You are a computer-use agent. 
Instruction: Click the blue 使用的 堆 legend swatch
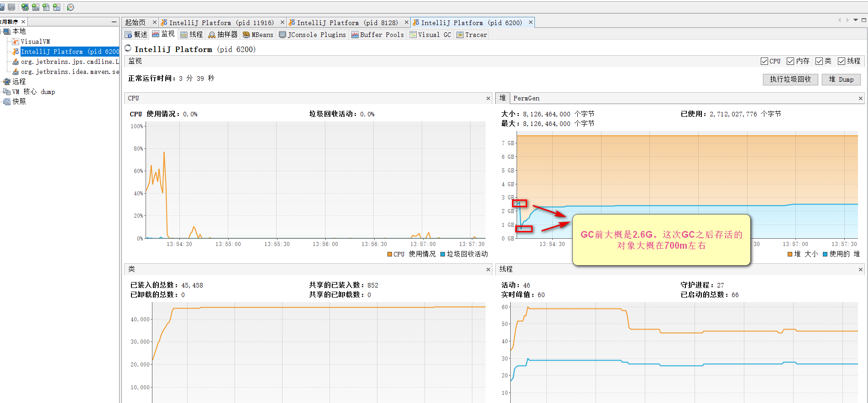coord(825,255)
